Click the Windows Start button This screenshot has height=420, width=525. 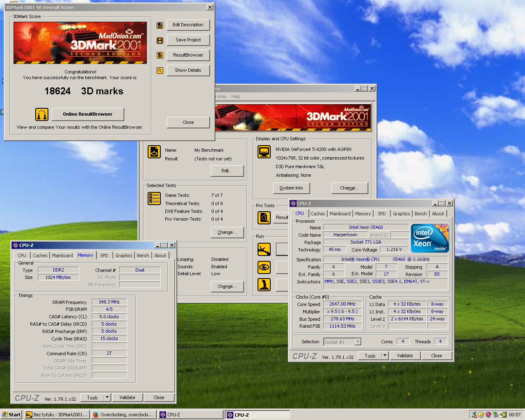point(11,415)
